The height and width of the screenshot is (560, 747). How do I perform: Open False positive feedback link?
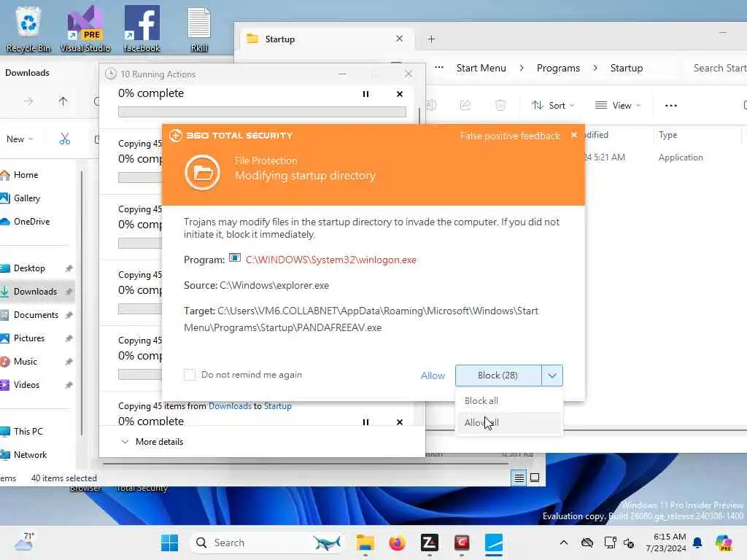click(510, 136)
